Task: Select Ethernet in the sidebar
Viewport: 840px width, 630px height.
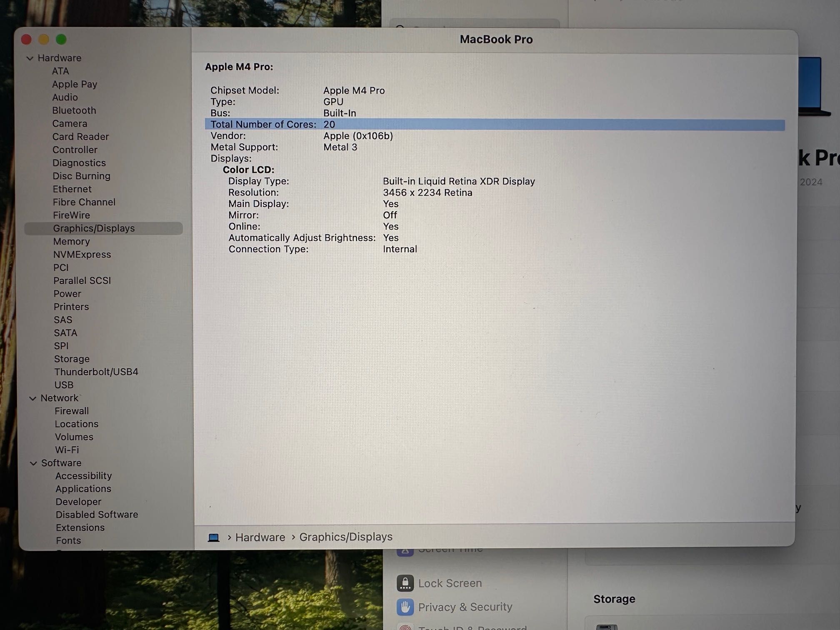Action: pyautogui.click(x=72, y=189)
